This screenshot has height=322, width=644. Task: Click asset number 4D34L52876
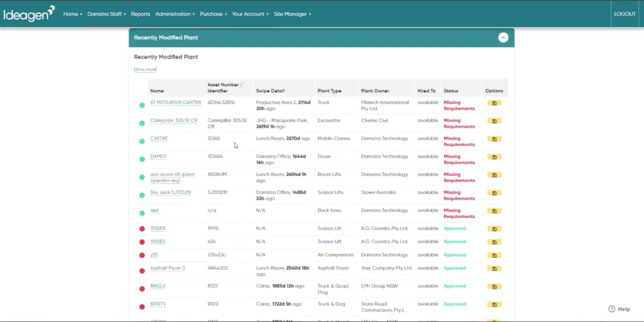[x=221, y=102]
